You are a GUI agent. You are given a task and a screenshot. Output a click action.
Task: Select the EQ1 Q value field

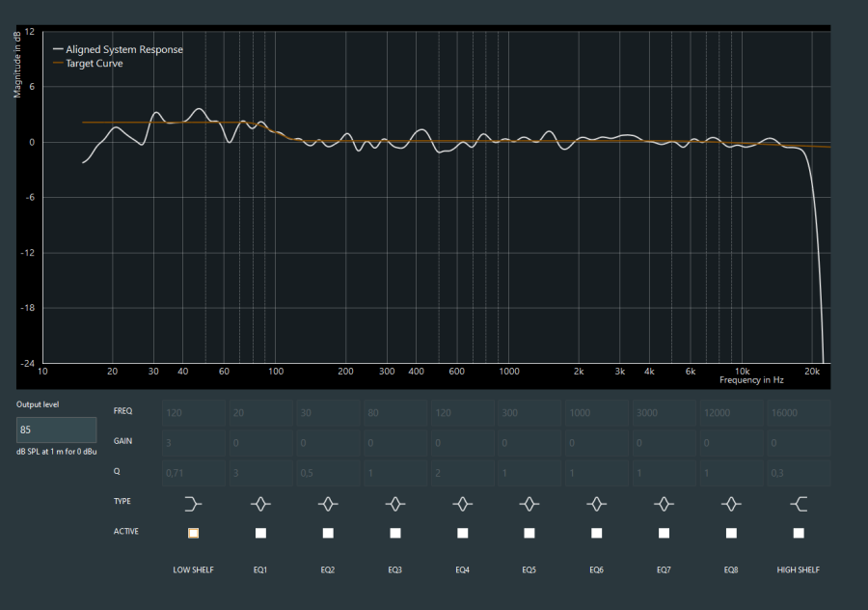(260, 473)
